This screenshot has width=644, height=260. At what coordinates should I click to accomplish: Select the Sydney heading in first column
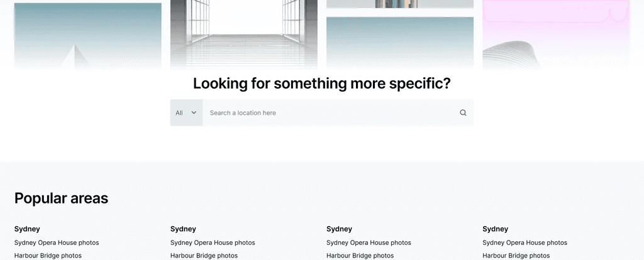pos(27,229)
